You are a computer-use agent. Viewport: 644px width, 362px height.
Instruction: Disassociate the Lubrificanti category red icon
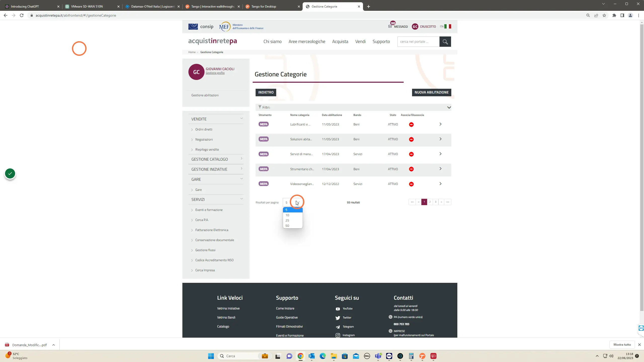(411, 124)
